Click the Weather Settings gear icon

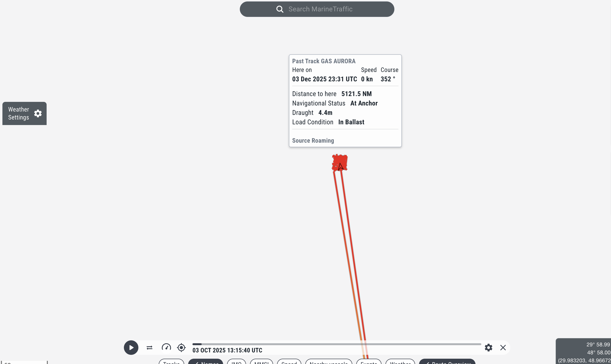click(38, 113)
